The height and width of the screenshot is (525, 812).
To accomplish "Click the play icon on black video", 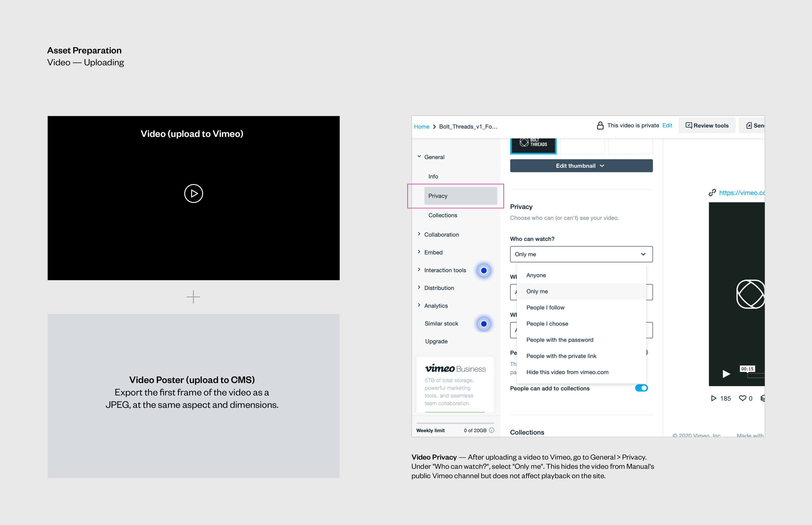I will [194, 194].
